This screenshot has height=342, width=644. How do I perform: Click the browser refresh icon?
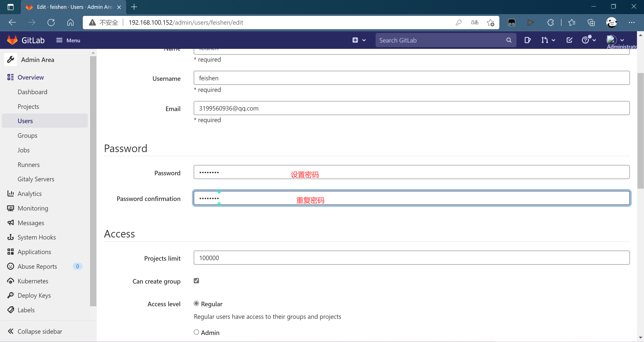click(51, 22)
